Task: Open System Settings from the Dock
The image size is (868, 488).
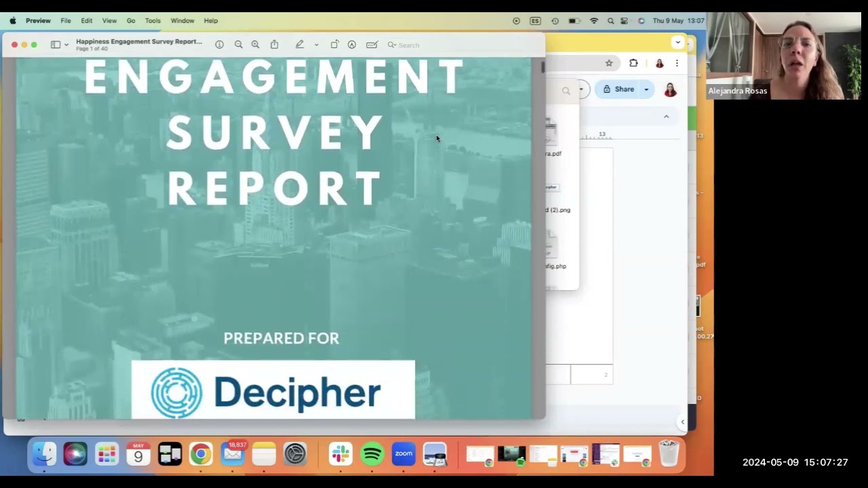Action: click(x=295, y=453)
